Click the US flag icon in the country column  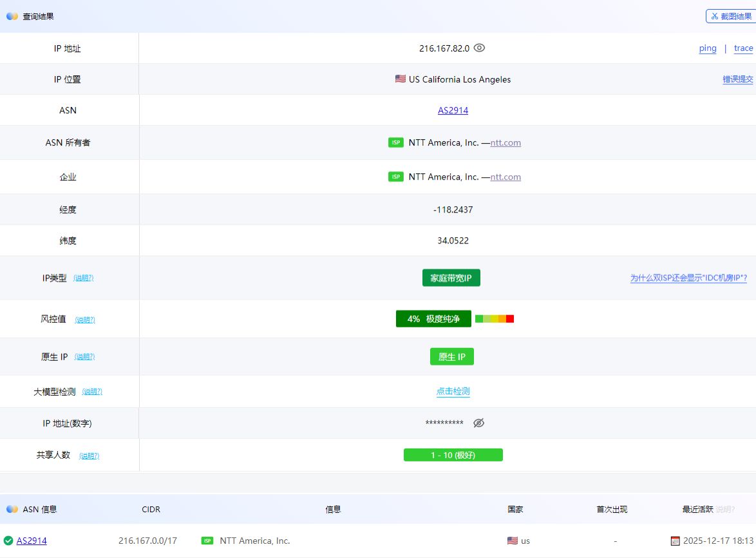pyautogui.click(x=512, y=541)
